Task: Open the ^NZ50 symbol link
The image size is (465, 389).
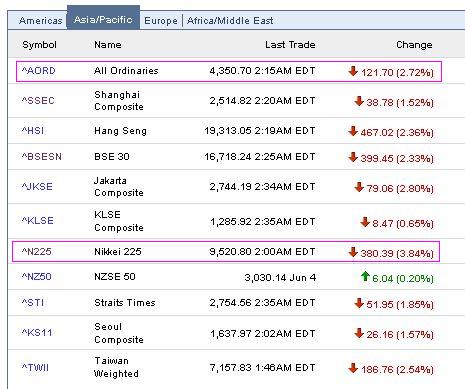Action: [x=37, y=276]
